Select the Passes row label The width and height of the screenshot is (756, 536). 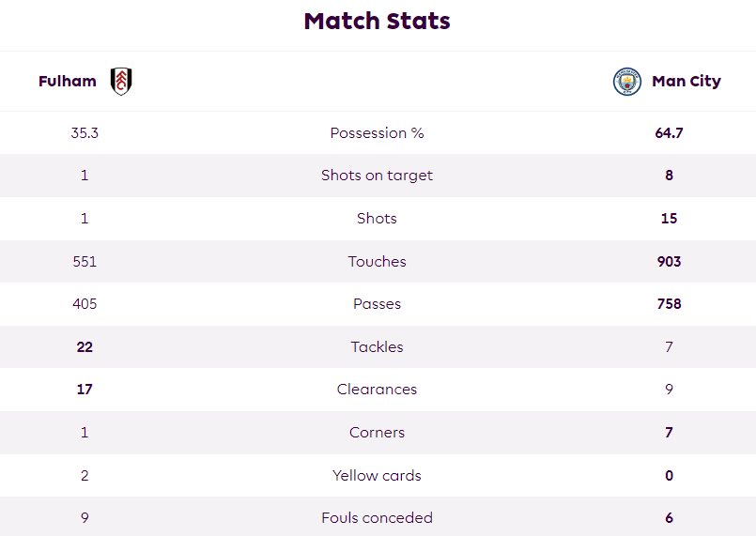pyautogui.click(x=377, y=303)
